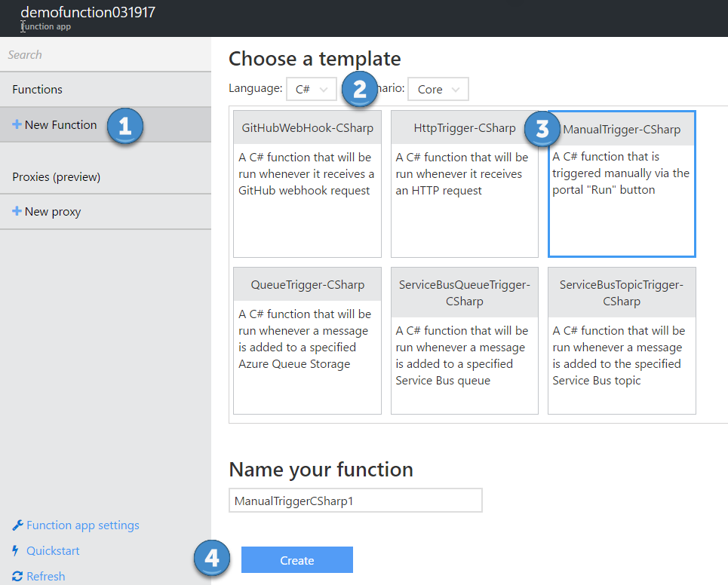Choose the ServiceBusTopicTrigger-CSharp template
Image resolution: width=728 pixels, height=585 pixels.
622,341
